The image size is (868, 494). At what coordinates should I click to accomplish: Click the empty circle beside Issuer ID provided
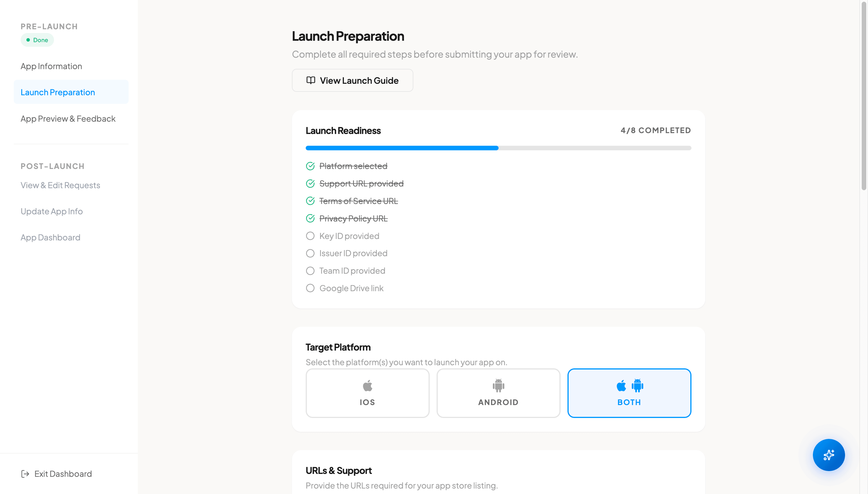310,253
